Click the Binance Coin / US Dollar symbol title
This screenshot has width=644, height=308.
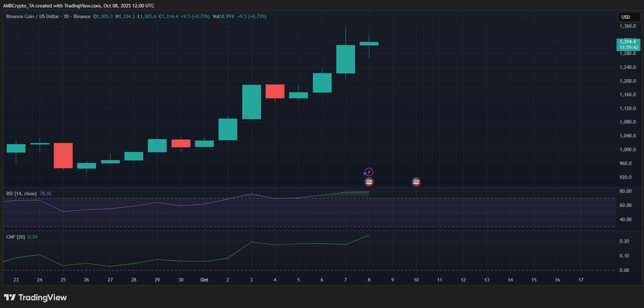[x=33, y=16]
